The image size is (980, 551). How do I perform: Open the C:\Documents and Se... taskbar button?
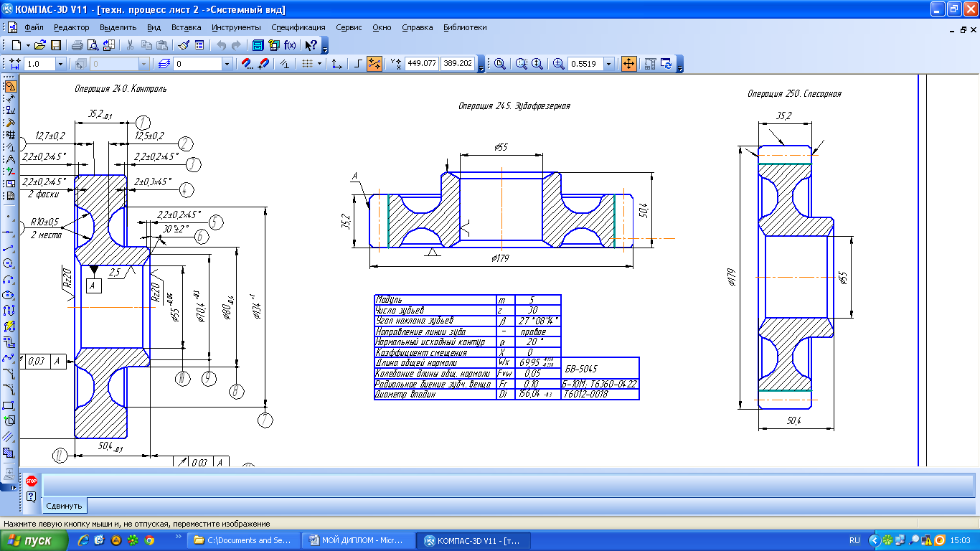(x=243, y=540)
